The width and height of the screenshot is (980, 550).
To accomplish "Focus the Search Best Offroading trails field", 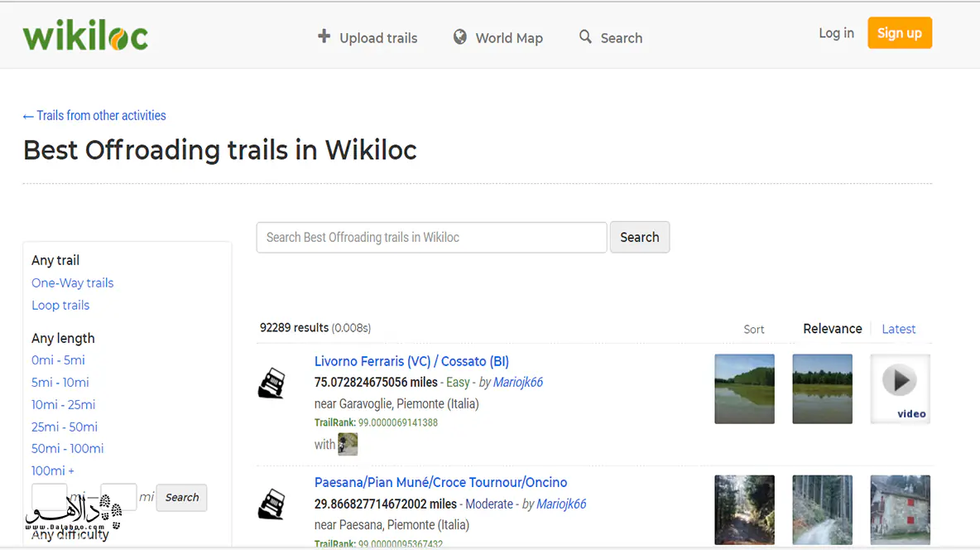I will [431, 237].
